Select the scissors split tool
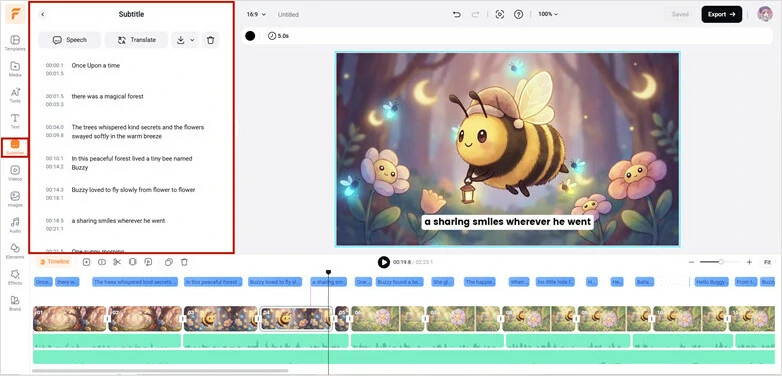 point(117,262)
